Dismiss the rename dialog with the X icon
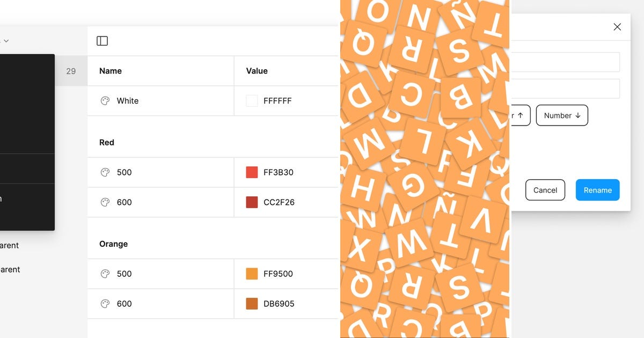This screenshot has height=338, width=644. coord(617,26)
